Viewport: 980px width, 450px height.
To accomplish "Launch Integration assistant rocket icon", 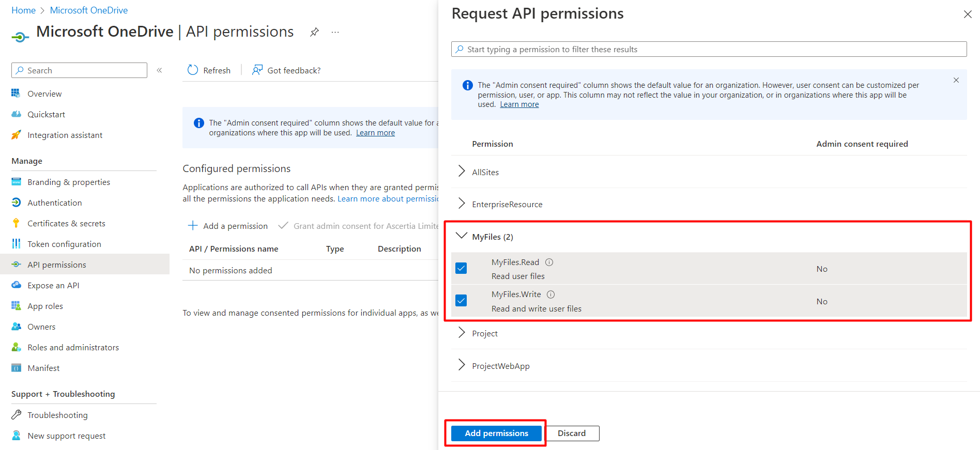I will pyautogui.click(x=16, y=135).
